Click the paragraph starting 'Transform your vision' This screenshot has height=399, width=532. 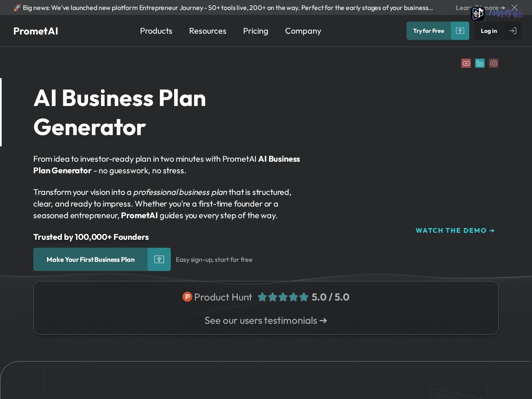click(163, 204)
